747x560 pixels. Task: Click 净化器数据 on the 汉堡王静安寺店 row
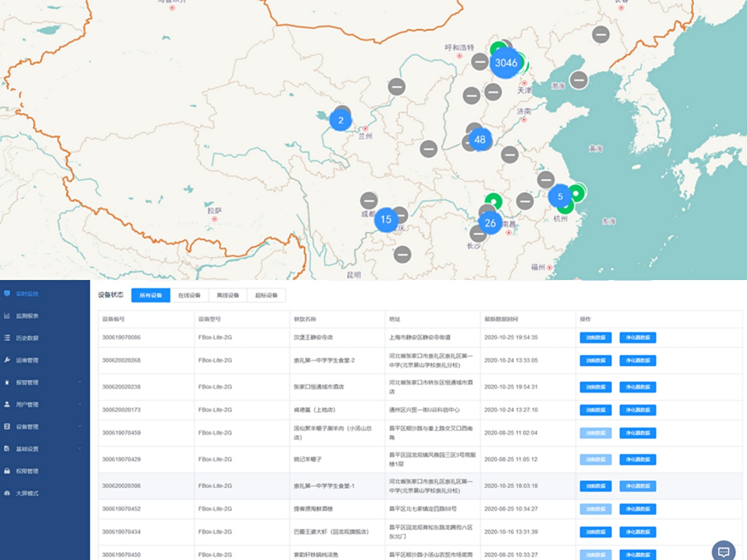point(638,338)
